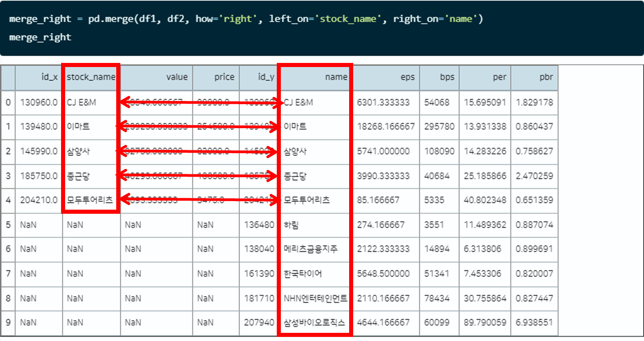Select id_y value 207940
Image resolution: width=644 pixels, height=341 pixels.
click(259, 322)
